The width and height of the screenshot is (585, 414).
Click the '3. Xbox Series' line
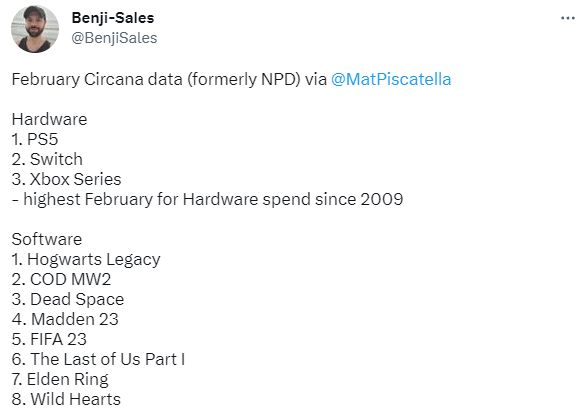(x=66, y=179)
